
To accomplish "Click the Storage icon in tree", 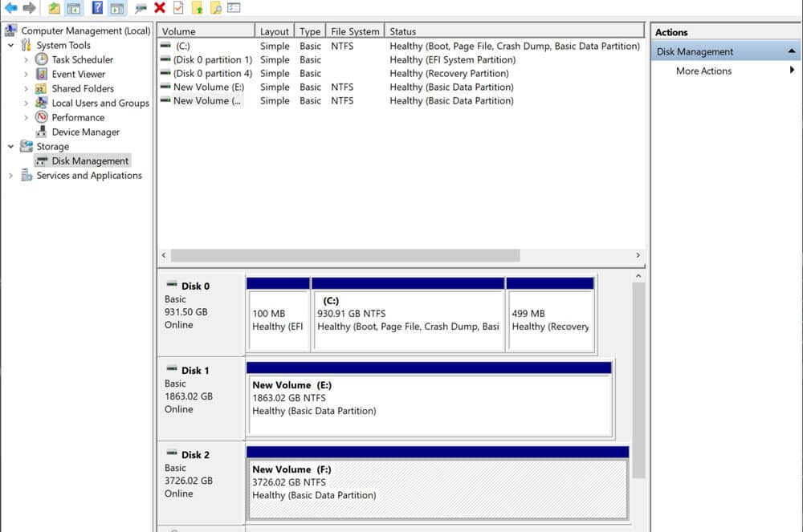I will pyautogui.click(x=26, y=146).
